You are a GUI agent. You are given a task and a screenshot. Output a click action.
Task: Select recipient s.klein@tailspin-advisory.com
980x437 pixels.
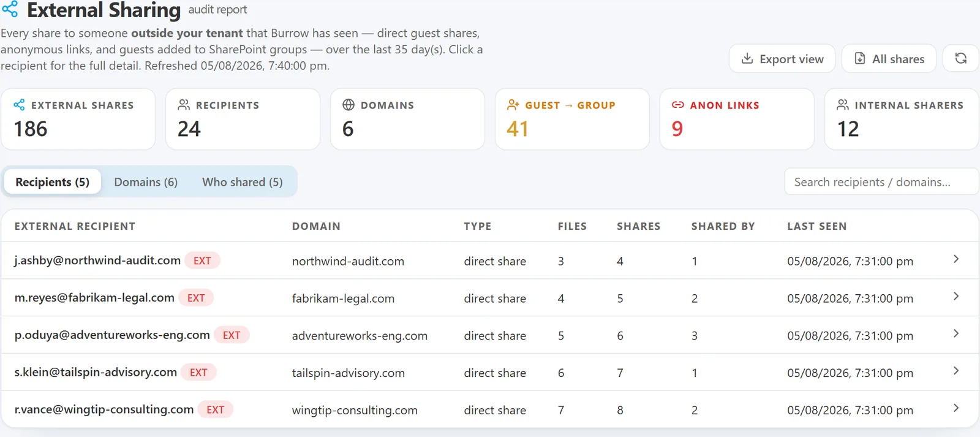point(96,373)
